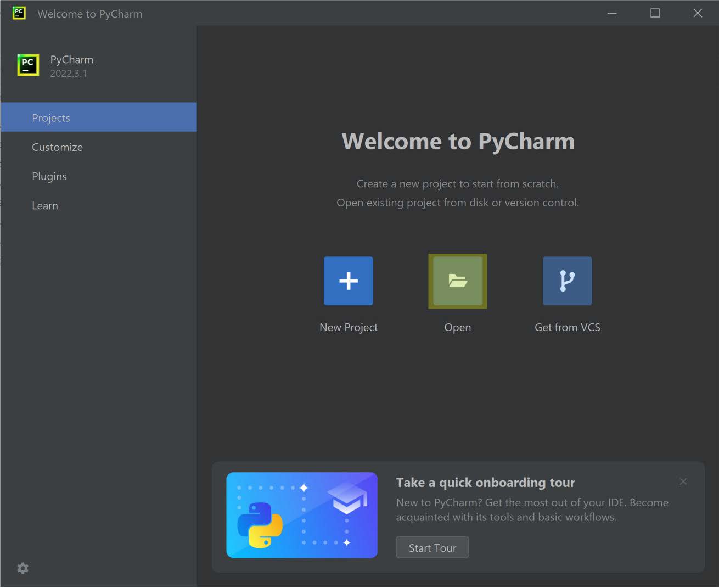Click the PyCharm 2022.3.1 version text
Viewport: 719px width, 588px height.
[69, 74]
